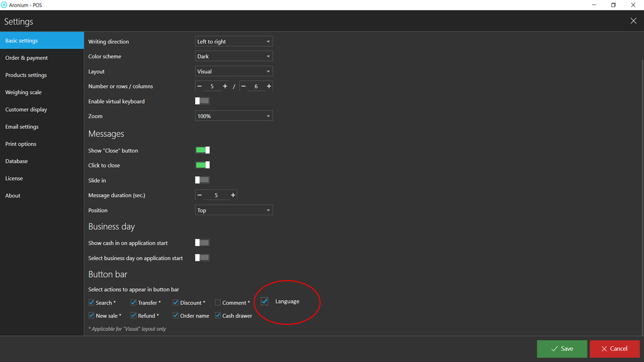Image resolution: width=644 pixels, height=362 pixels.
Task: Open the Color scheme dropdown
Action: [x=234, y=56]
